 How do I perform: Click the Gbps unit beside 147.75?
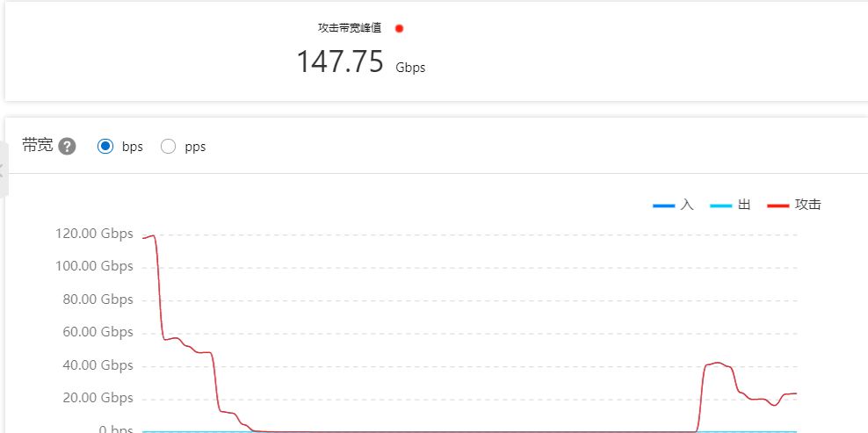pos(410,69)
